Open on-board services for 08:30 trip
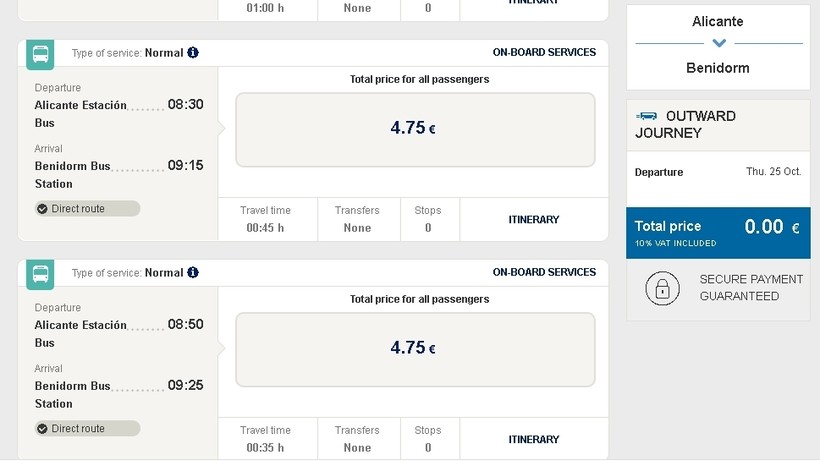Image resolution: width=820 pixels, height=466 pixels. tap(544, 52)
